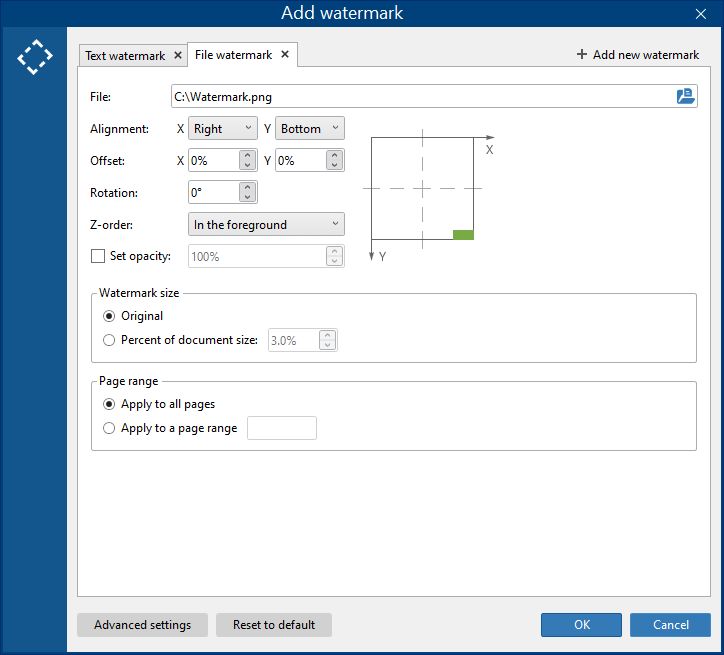This screenshot has width=724, height=655.
Task: Close the File watermark tab
Action: (x=285, y=54)
